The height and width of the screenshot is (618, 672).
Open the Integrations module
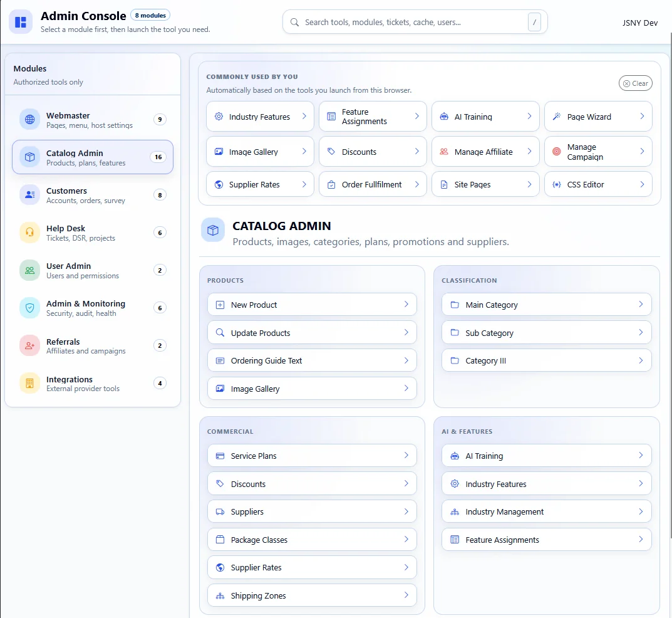(x=93, y=383)
